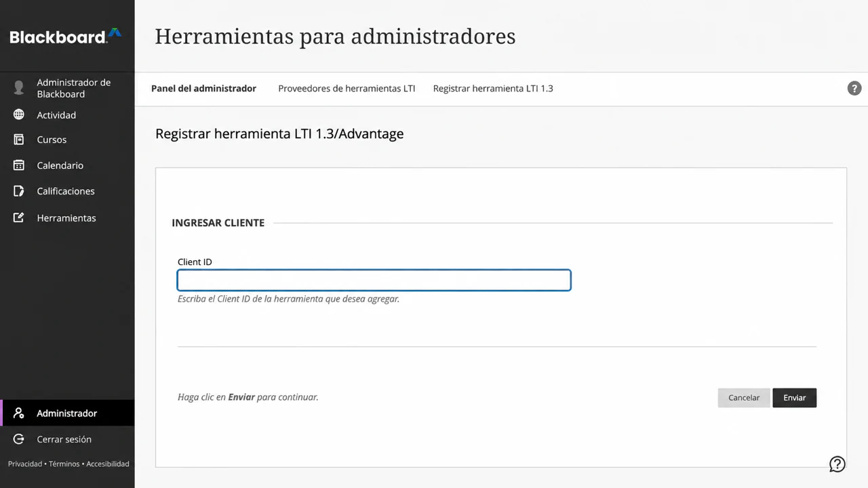
Task: Click the Calificaciones gradebook icon
Action: [19, 191]
